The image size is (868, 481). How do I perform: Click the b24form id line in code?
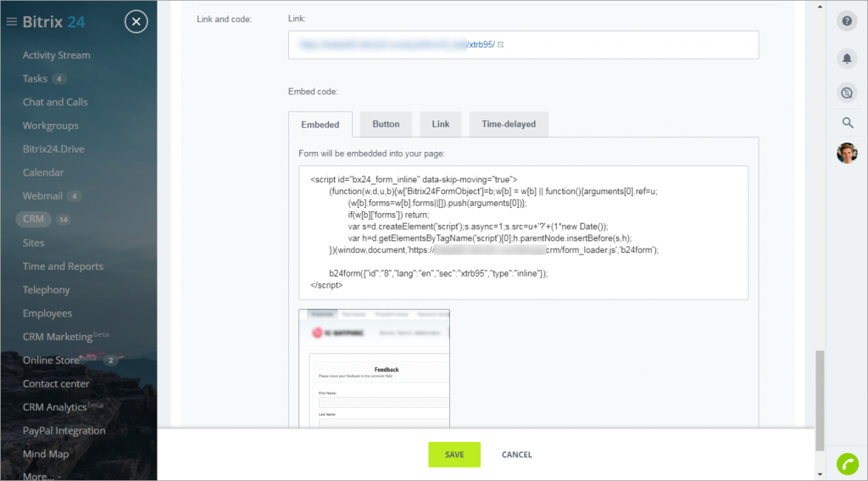point(438,273)
